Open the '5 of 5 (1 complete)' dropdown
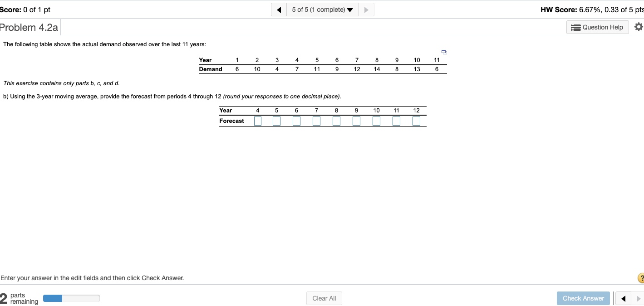This screenshot has width=644, height=306. click(320, 9)
